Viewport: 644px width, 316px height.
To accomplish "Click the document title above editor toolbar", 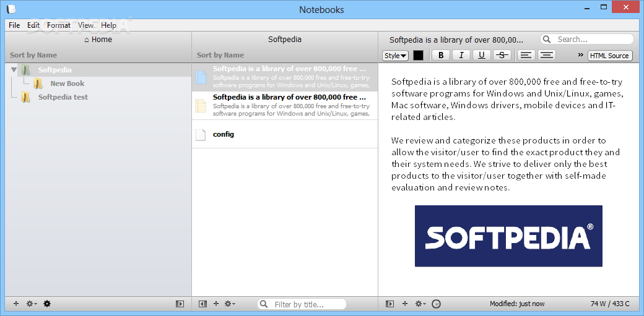I will (456, 40).
